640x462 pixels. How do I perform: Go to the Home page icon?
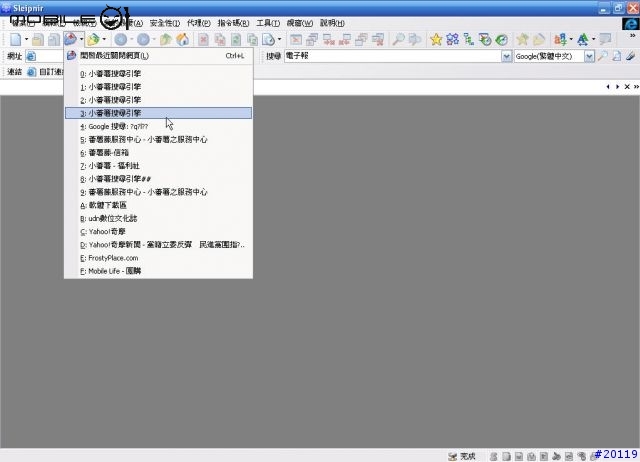pyautogui.click(x=182, y=40)
